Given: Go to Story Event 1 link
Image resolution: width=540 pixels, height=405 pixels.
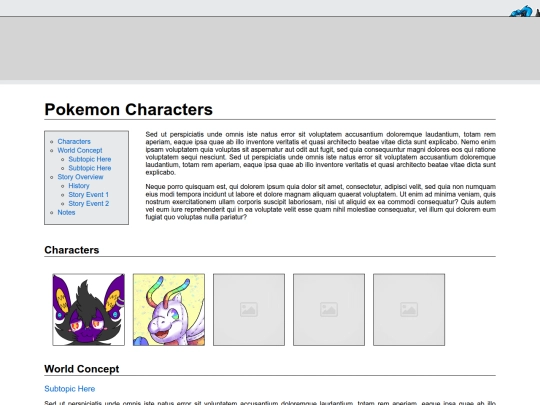Looking at the screenshot, I should pyautogui.click(x=89, y=195).
